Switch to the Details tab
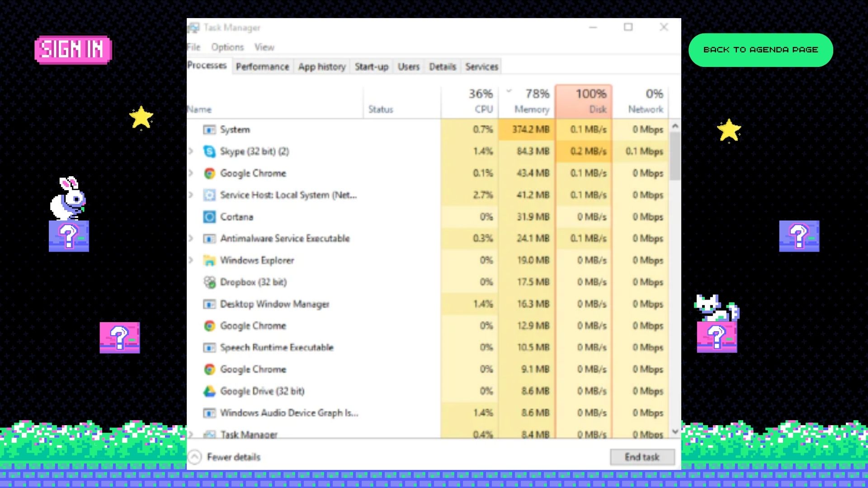The width and height of the screenshot is (868, 488). pyautogui.click(x=443, y=67)
